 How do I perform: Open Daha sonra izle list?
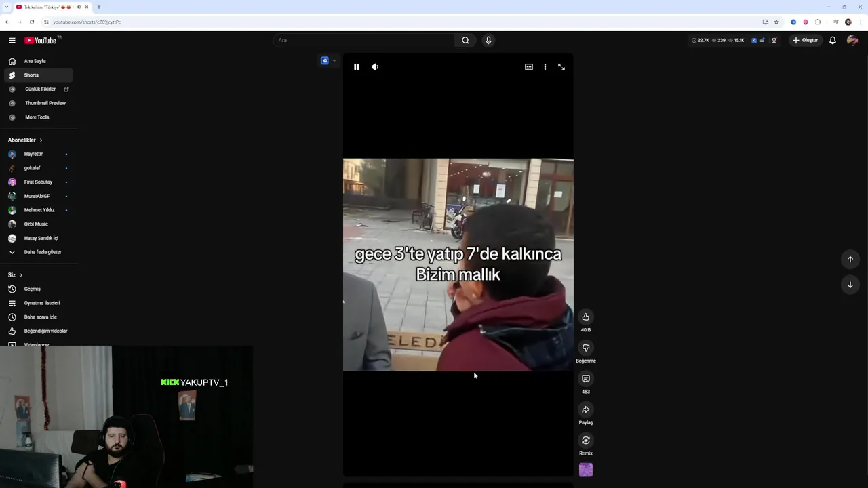(39, 317)
